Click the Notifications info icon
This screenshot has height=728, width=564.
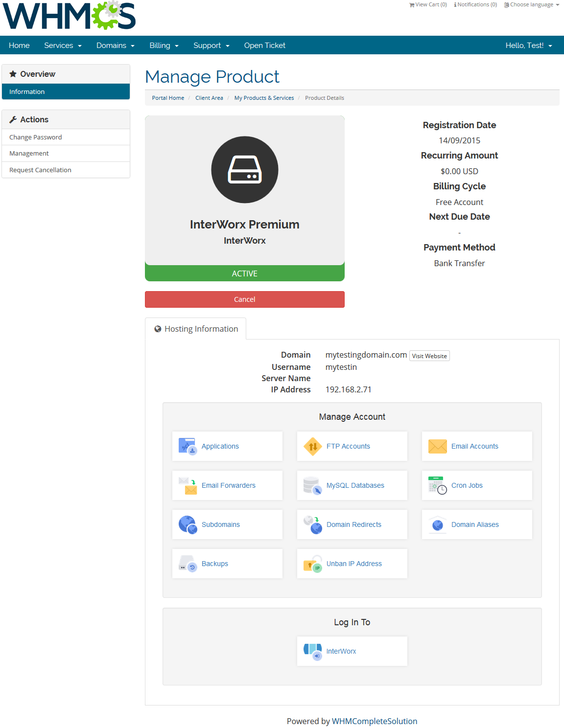455,5
